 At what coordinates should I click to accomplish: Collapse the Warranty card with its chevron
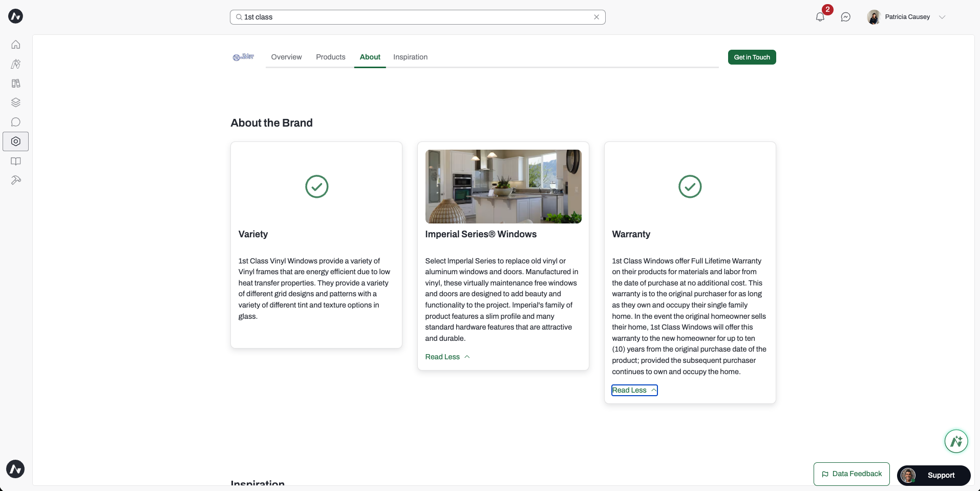(x=654, y=390)
